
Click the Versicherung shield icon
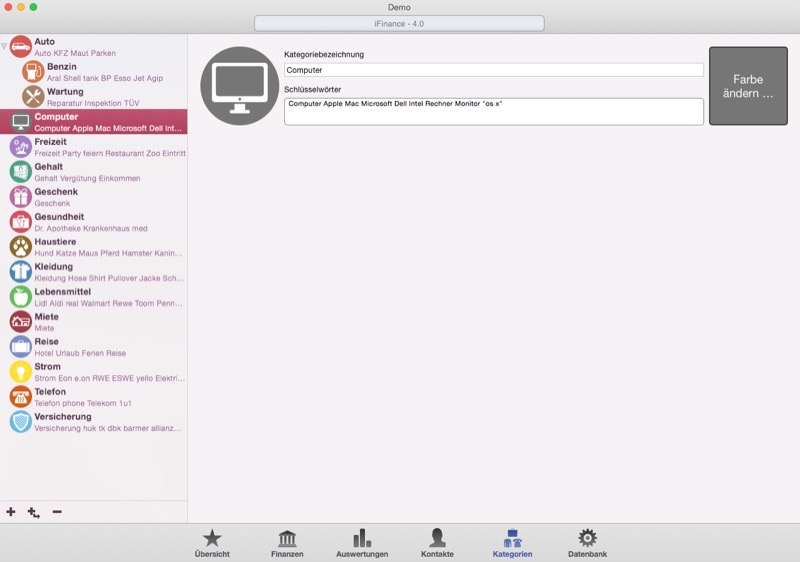20,422
